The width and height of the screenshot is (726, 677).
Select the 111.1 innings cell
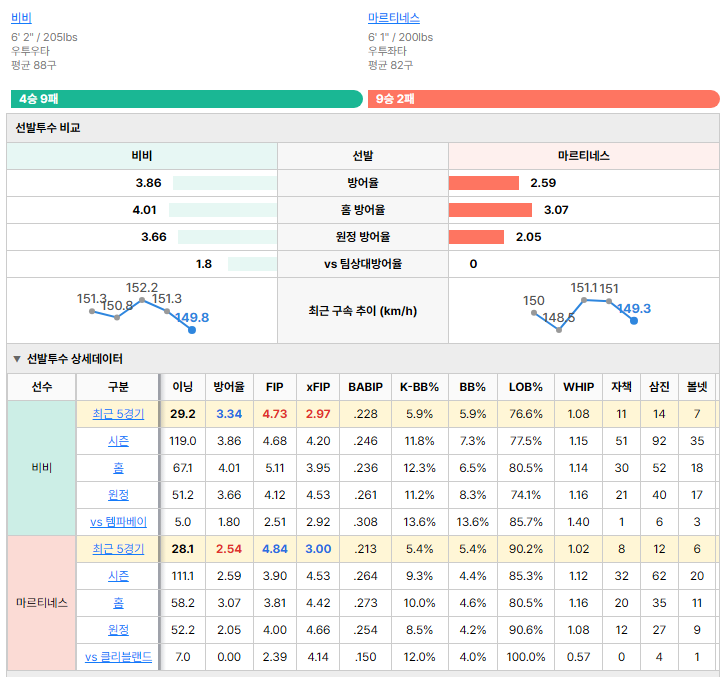(182, 576)
